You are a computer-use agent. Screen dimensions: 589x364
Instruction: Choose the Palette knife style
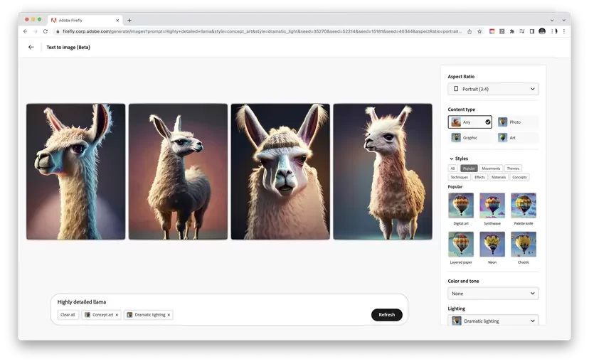(524, 205)
